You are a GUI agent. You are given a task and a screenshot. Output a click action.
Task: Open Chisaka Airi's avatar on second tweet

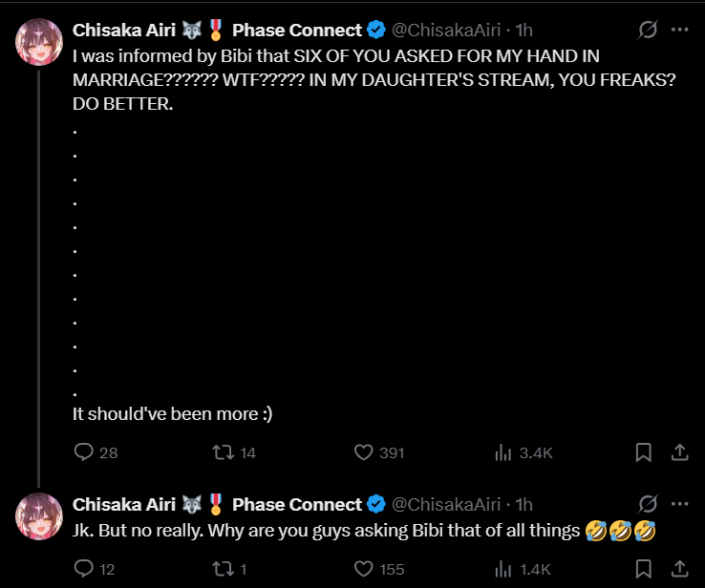(39, 517)
